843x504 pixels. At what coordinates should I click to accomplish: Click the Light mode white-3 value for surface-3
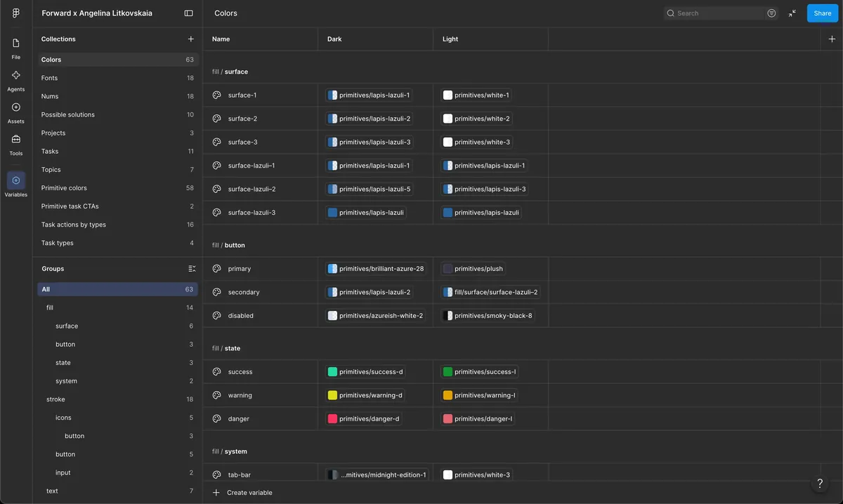coord(476,142)
